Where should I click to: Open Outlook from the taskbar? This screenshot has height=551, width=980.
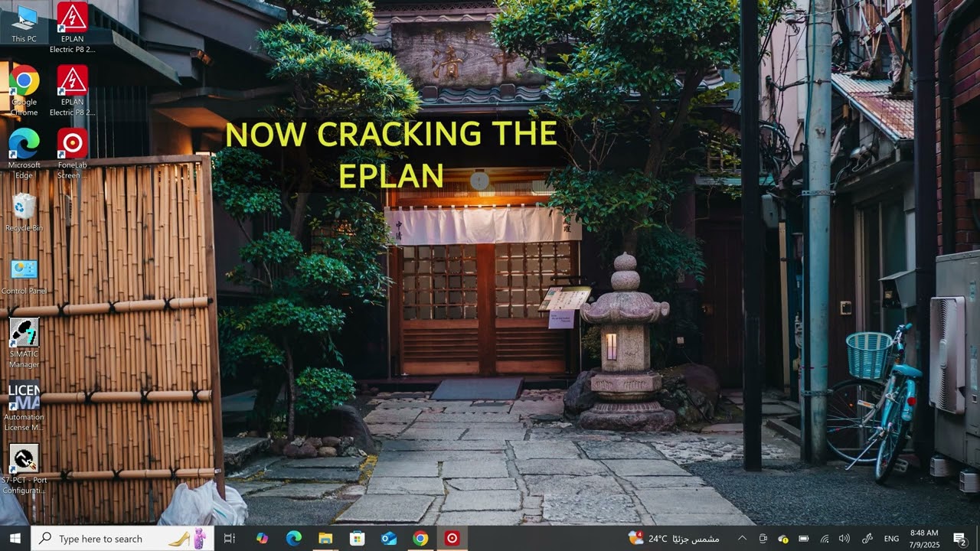[x=389, y=539]
